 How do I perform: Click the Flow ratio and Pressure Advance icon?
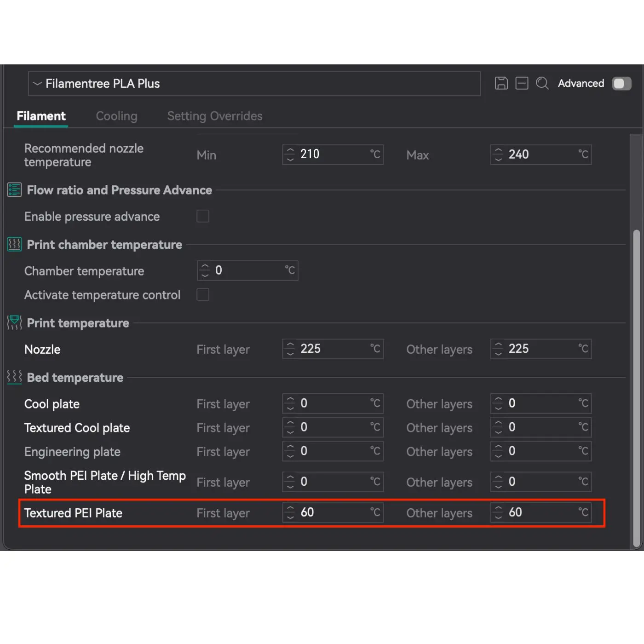tap(14, 190)
